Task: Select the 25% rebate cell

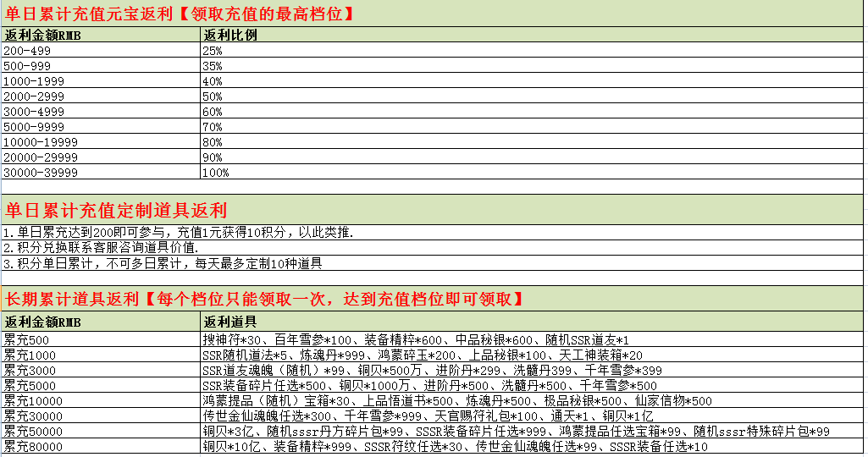Action: tap(532, 50)
